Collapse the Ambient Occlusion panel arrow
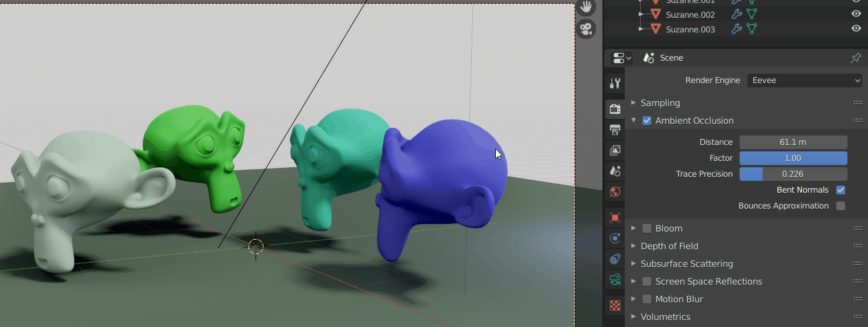 point(634,120)
